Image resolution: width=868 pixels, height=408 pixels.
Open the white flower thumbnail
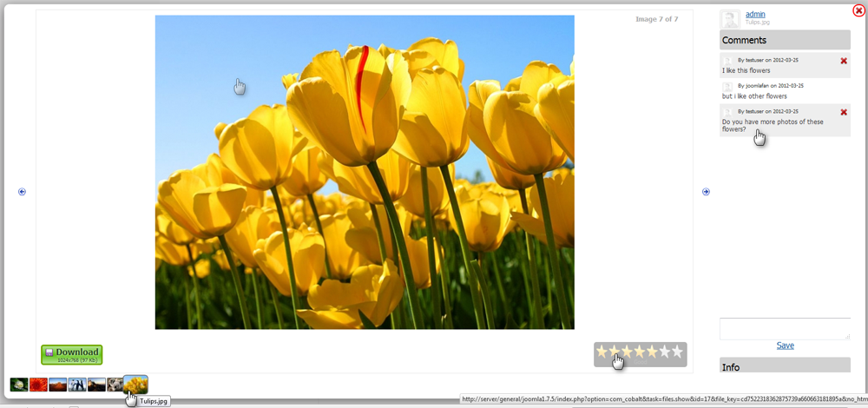tap(19, 385)
